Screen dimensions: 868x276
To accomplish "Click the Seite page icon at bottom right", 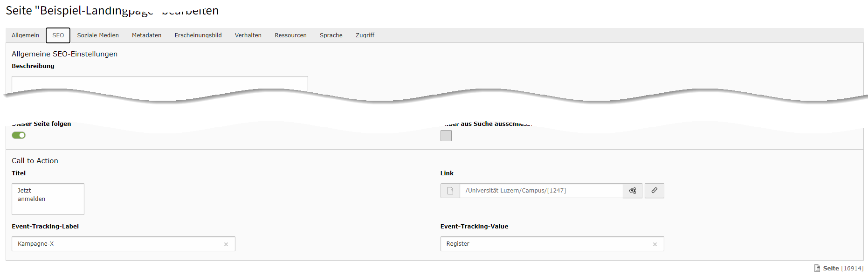I will (817, 268).
